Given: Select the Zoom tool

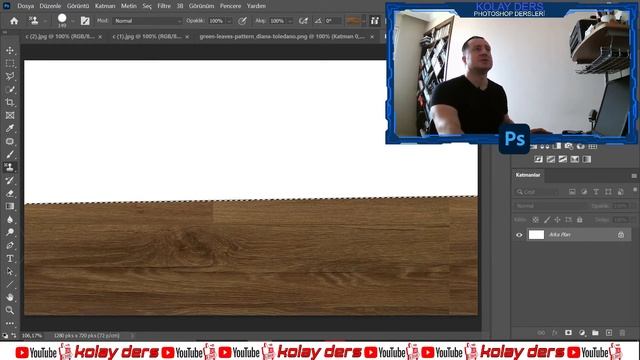Looking at the screenshot, I should (10, 310).
